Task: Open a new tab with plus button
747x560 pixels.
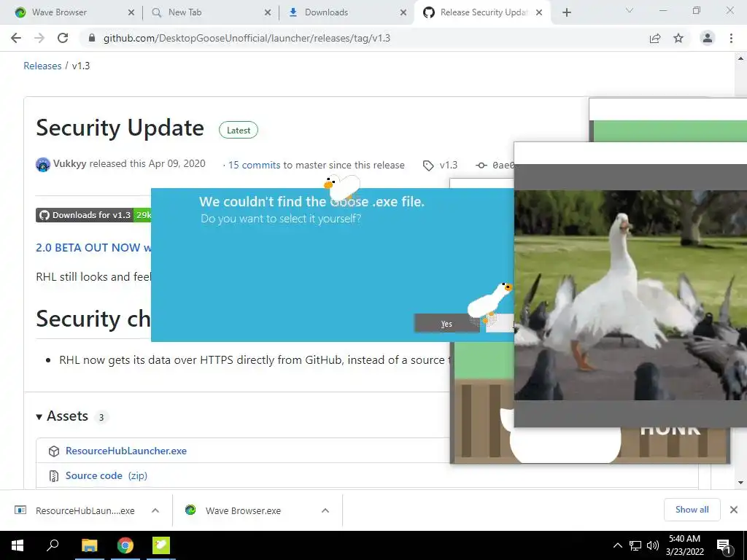Action: (566, 12)
